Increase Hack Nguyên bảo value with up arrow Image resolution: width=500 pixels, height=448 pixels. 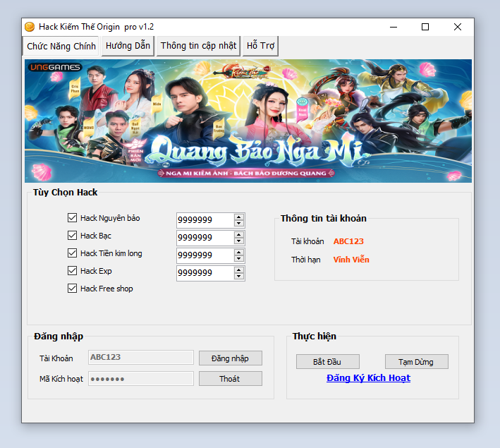tap(239, 217)
